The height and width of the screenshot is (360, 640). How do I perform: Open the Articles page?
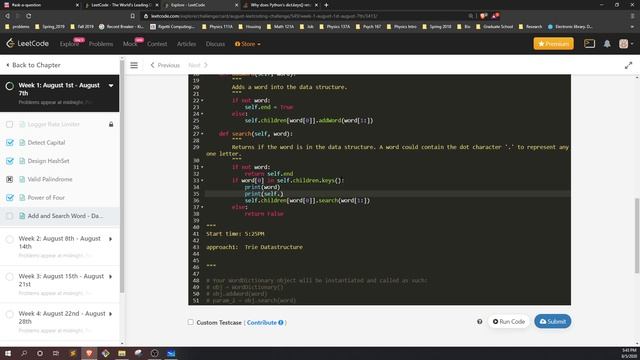coord(186,44)
